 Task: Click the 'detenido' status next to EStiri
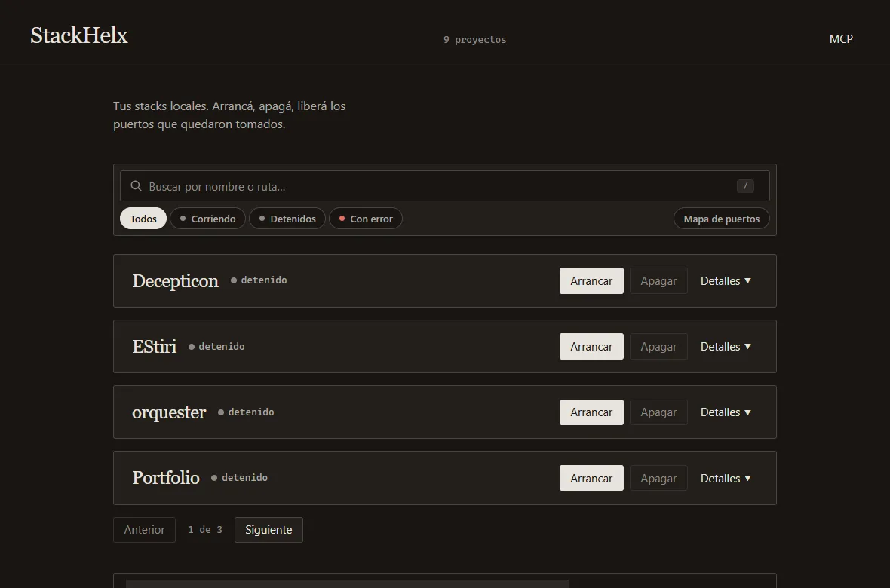(216, 346)
